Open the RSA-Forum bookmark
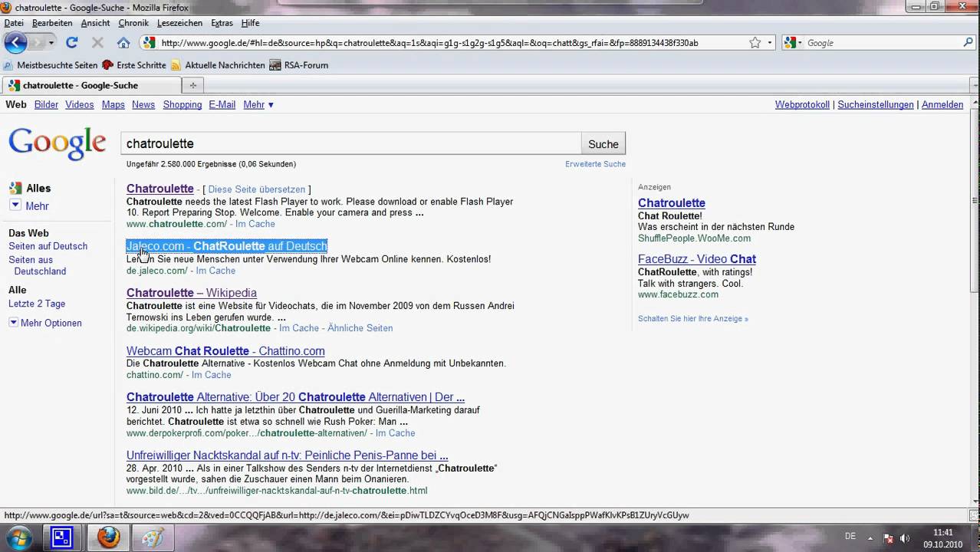Screen dimensions: 980x552 (x=299, y=65)
